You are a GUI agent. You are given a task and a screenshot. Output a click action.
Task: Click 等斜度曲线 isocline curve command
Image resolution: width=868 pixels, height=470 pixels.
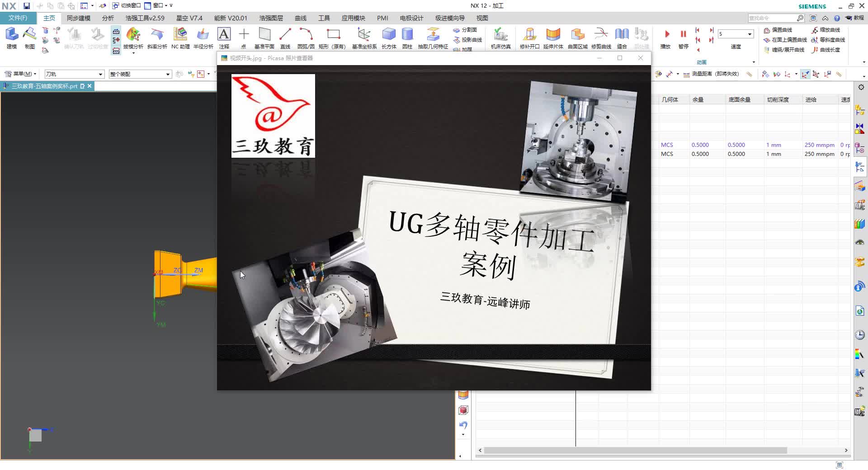(828, 40)
